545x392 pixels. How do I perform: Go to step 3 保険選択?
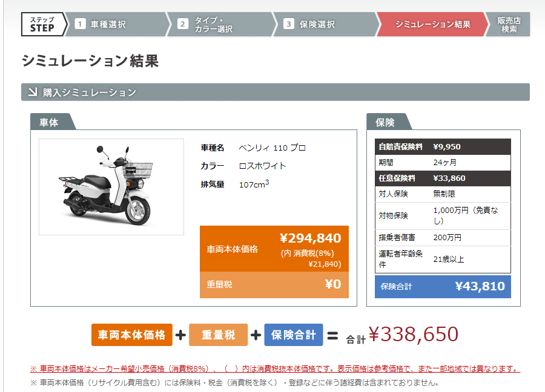pos(325,24)
